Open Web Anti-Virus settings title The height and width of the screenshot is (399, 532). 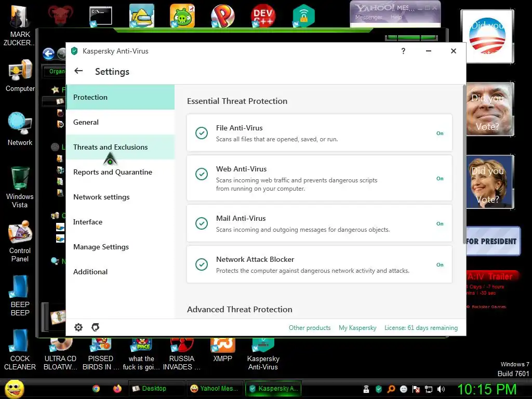(241, 169)
